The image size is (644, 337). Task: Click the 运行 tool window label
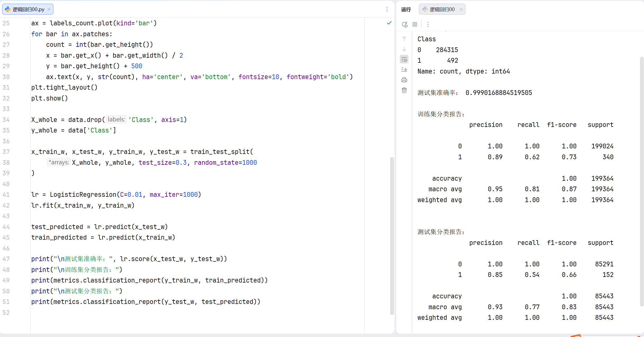coord(406,9)
